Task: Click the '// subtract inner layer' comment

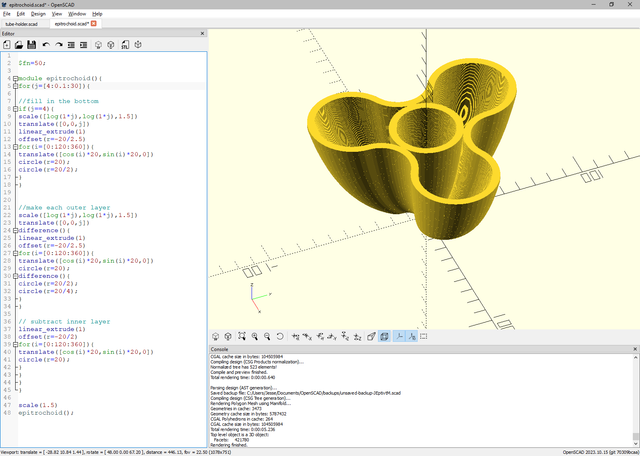Action: [64, 322]
